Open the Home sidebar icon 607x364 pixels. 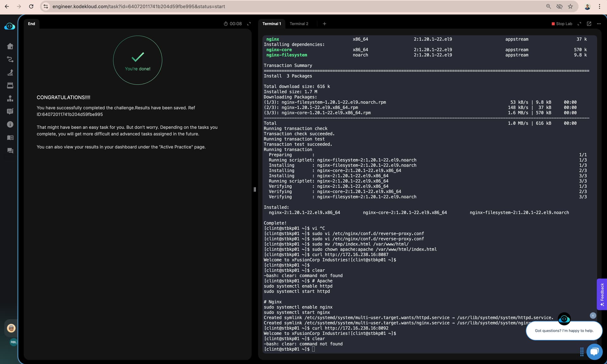click(x=10, y=46)
